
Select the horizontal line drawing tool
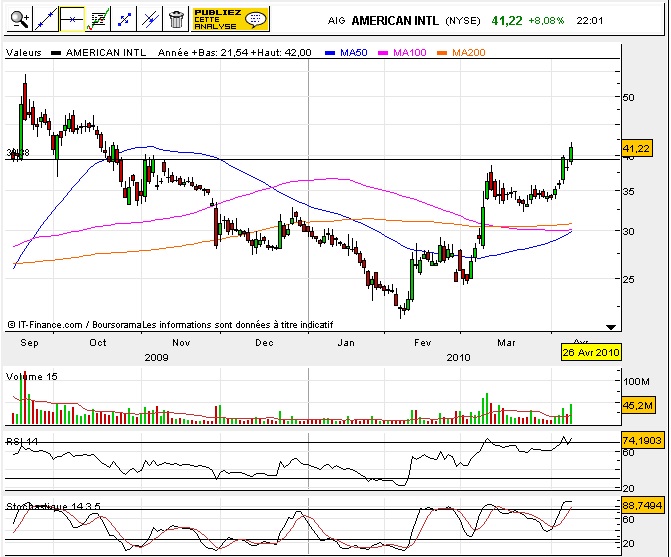(72, 19)
